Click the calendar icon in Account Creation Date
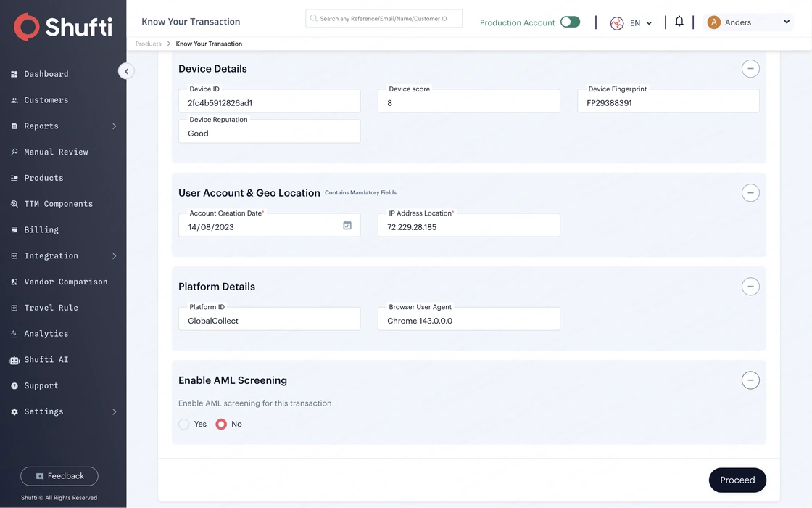The height and width of the screenshot is (508, 812). (x=347, y=225)
